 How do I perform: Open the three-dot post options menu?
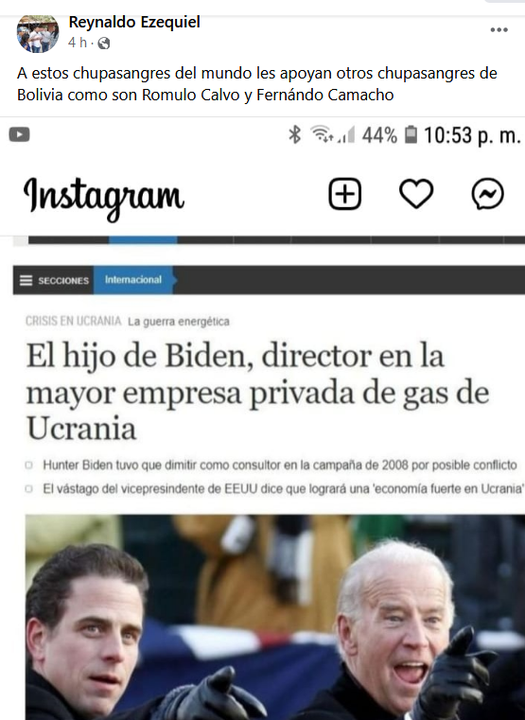(x=499, y=30)
